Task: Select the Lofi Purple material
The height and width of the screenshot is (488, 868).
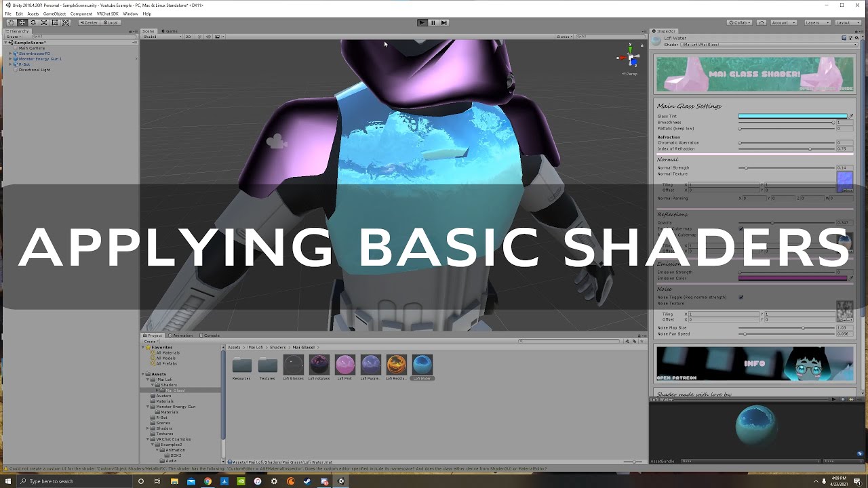Action: pyautogui.click(x=370, y=367)
